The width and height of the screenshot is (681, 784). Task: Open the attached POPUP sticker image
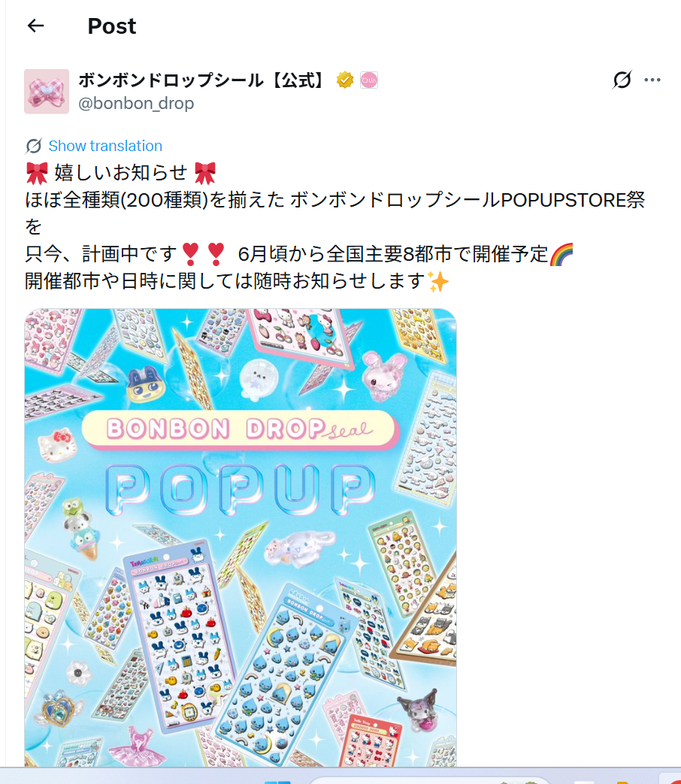[241, 537]
